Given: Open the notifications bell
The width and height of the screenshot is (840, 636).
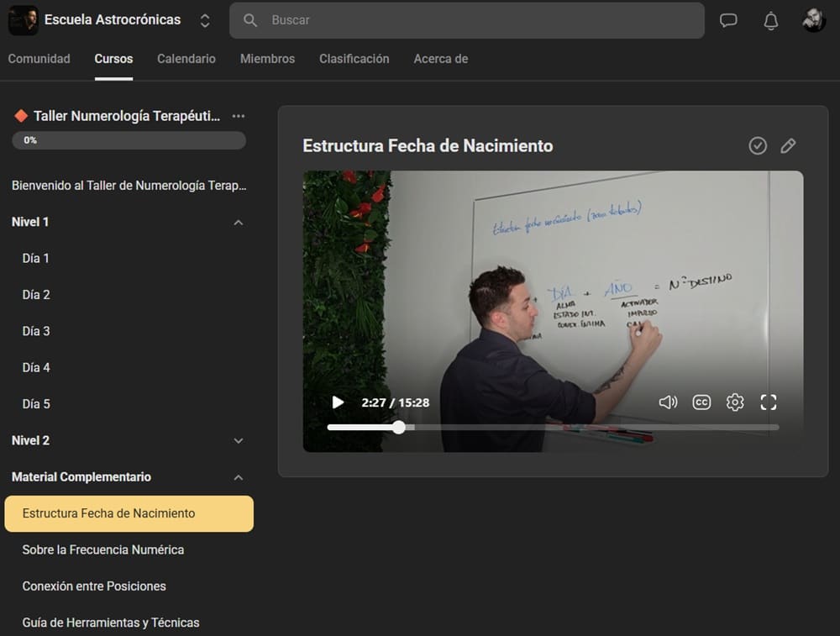Looking at the screenshot, I should [x=771, y=20].
